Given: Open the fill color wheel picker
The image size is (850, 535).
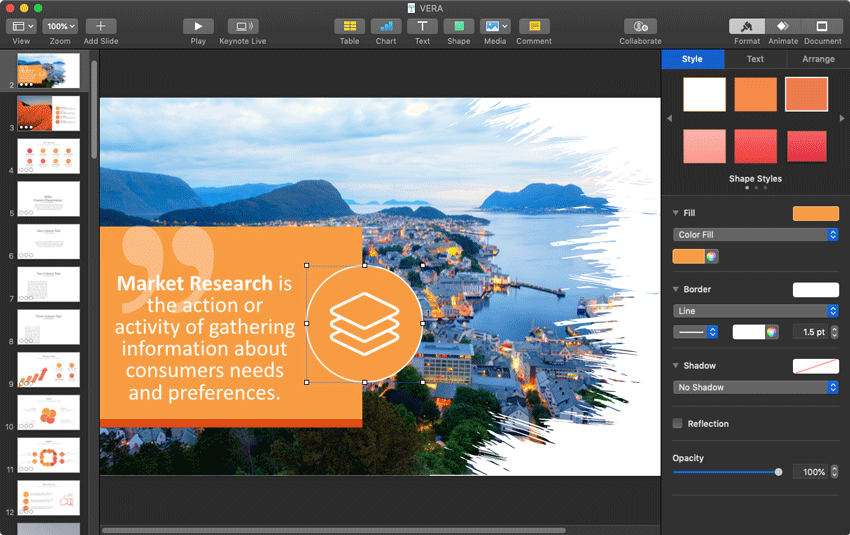Looking at the screenshot, I should pyautogui.click(x=711, y=256).
